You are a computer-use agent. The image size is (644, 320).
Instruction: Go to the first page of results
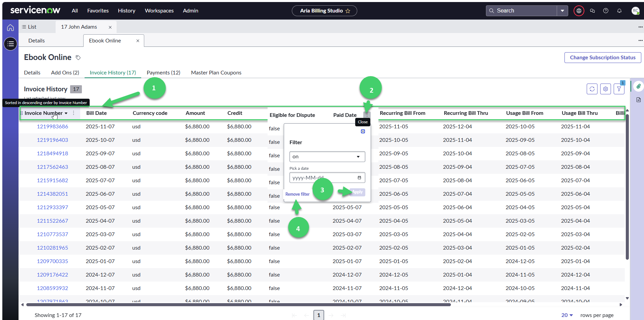[x=295, y=315]
